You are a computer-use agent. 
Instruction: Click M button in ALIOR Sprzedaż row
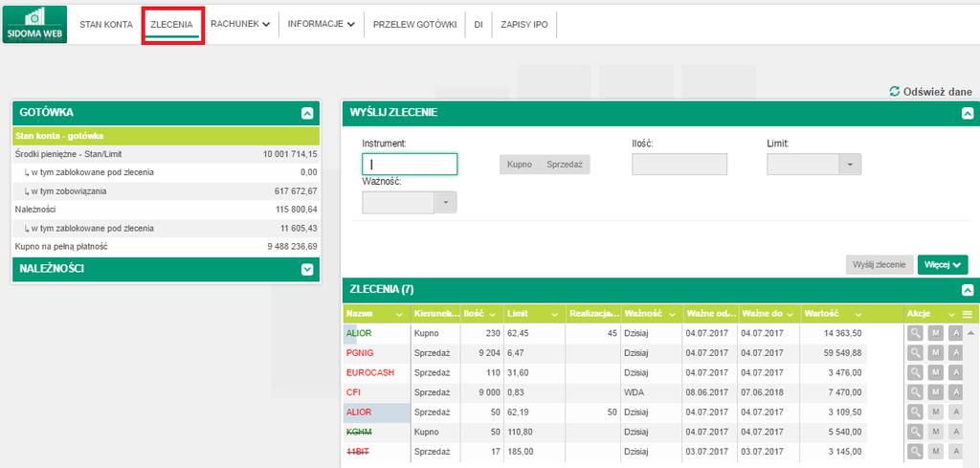936,412
